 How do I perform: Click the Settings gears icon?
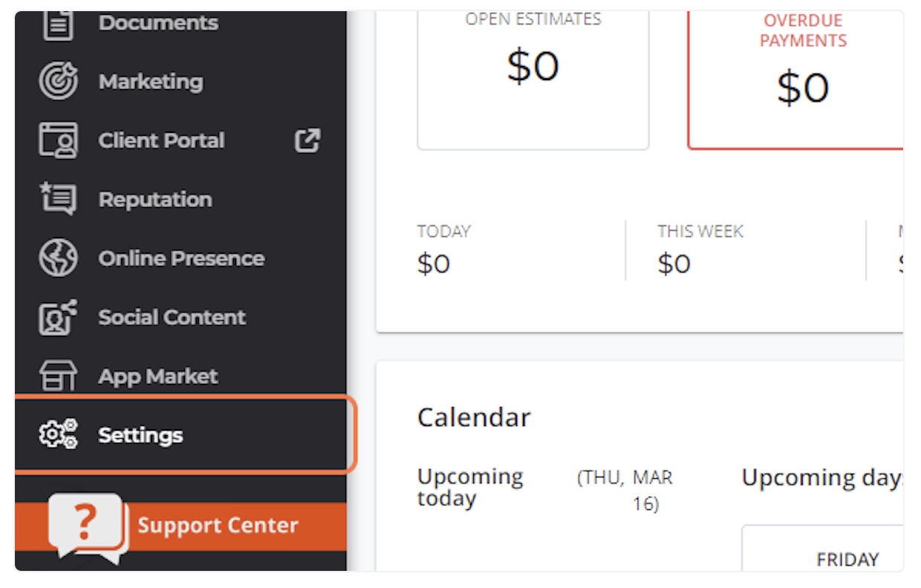point(58,434)
